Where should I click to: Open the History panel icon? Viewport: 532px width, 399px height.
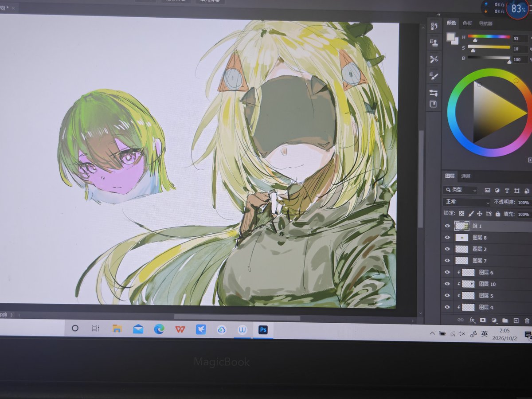434,27
